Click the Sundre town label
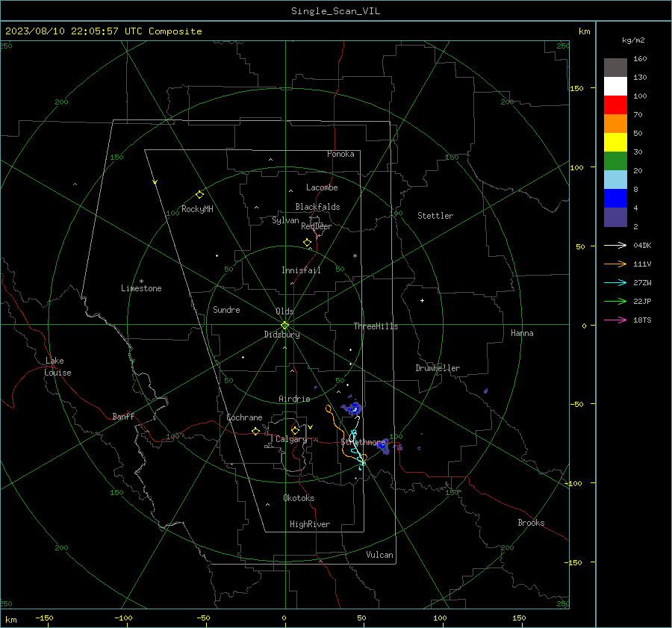The width and height of the screenshot is (672, 628). coord(226,309)
